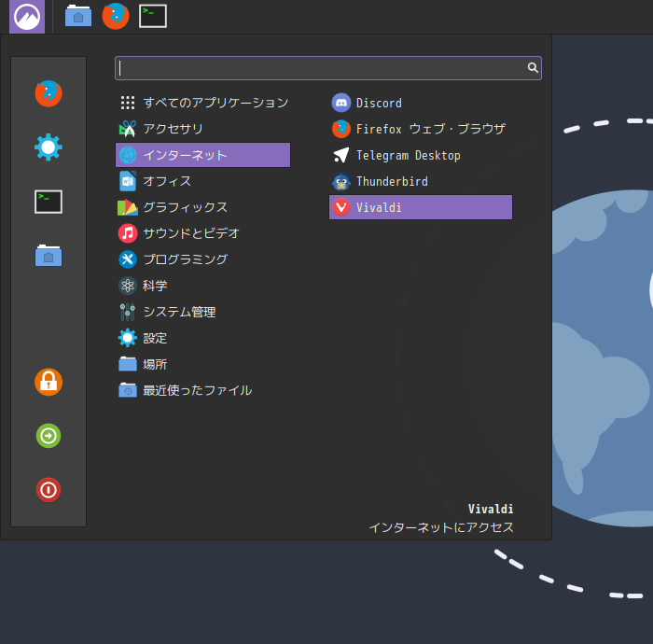
Task: Launch Firefox from the top panel
Action: point(116,16)
